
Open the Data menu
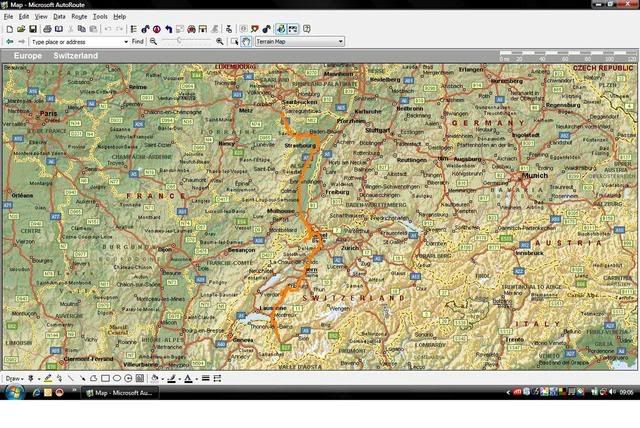click(59, 17)
